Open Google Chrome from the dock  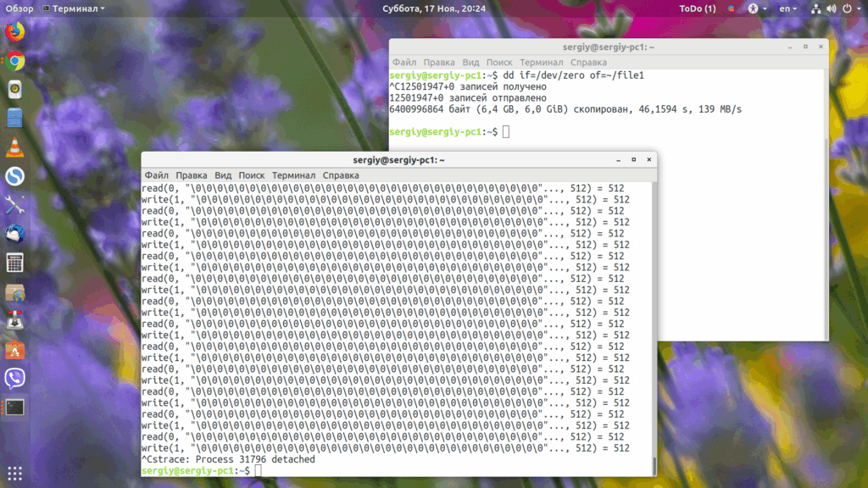click(15, 61)
